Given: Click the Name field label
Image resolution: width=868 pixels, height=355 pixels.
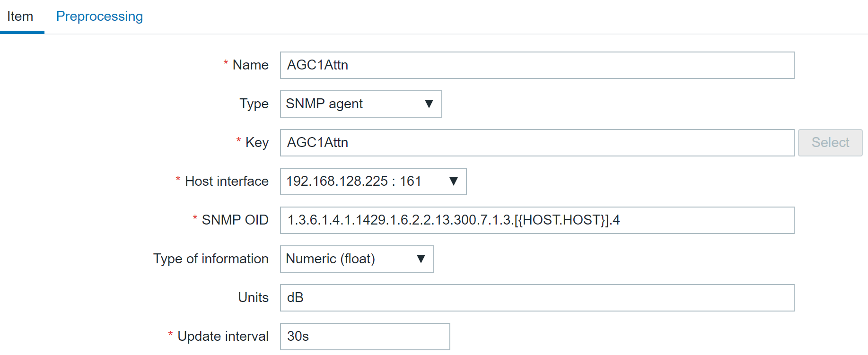Looking at the screenshot, I should click(250, 65).
